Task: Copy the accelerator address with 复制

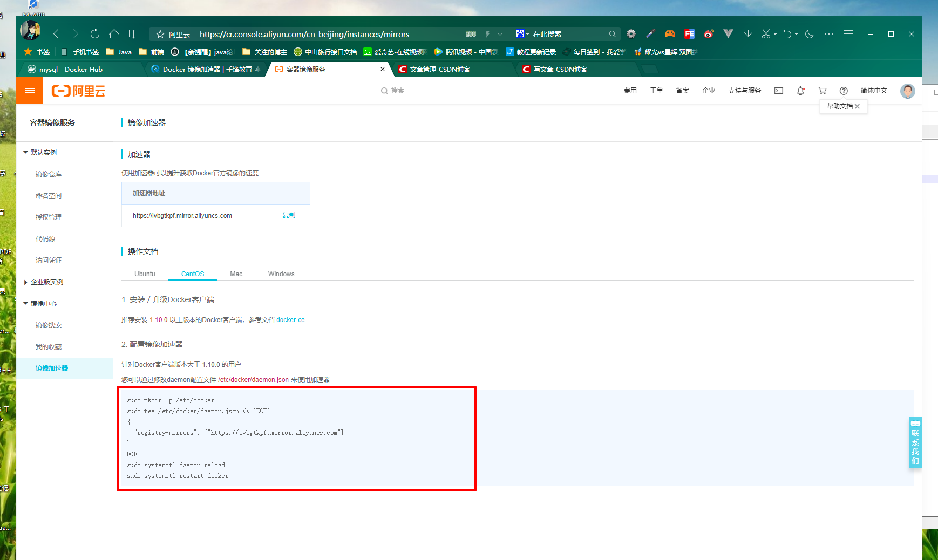Action: (289, 215)
